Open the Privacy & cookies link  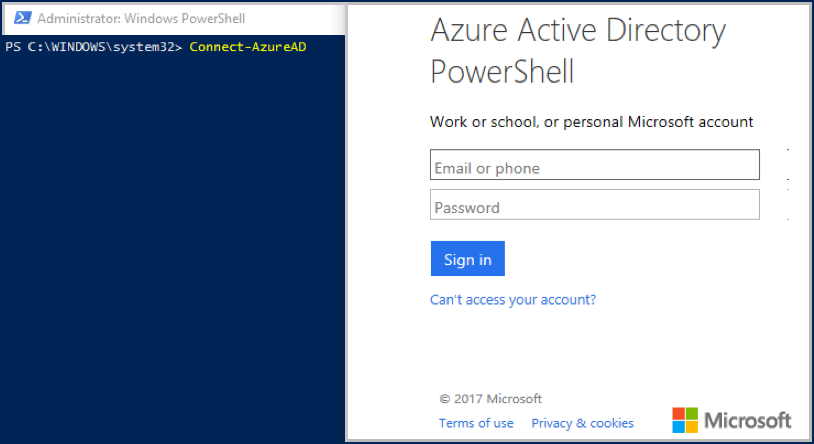tap(582, 423)
